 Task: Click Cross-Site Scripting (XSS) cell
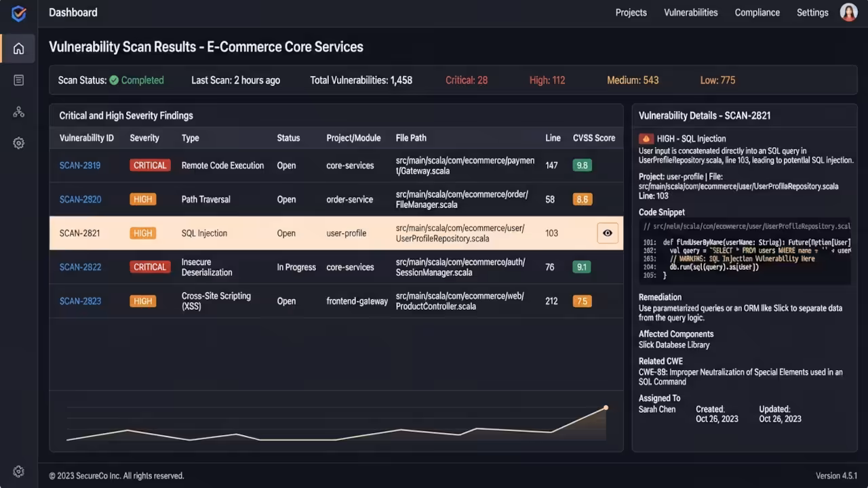[216, 301]
